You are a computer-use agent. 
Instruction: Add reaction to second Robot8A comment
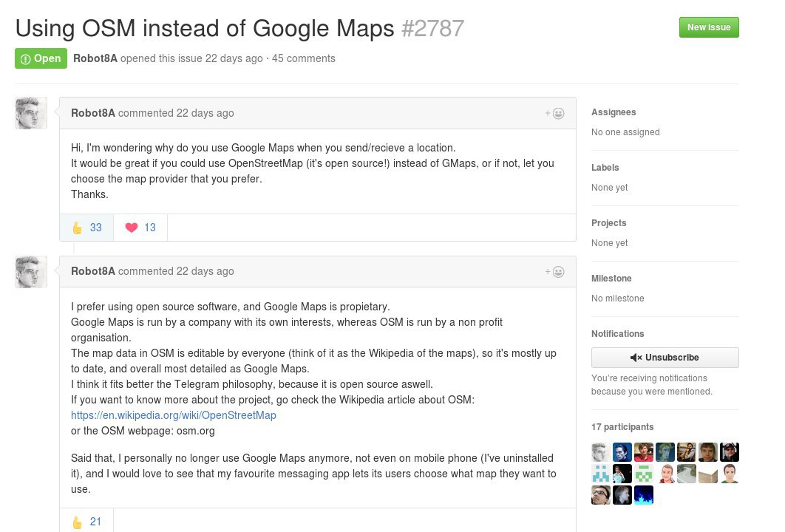(x=554, y=272)
